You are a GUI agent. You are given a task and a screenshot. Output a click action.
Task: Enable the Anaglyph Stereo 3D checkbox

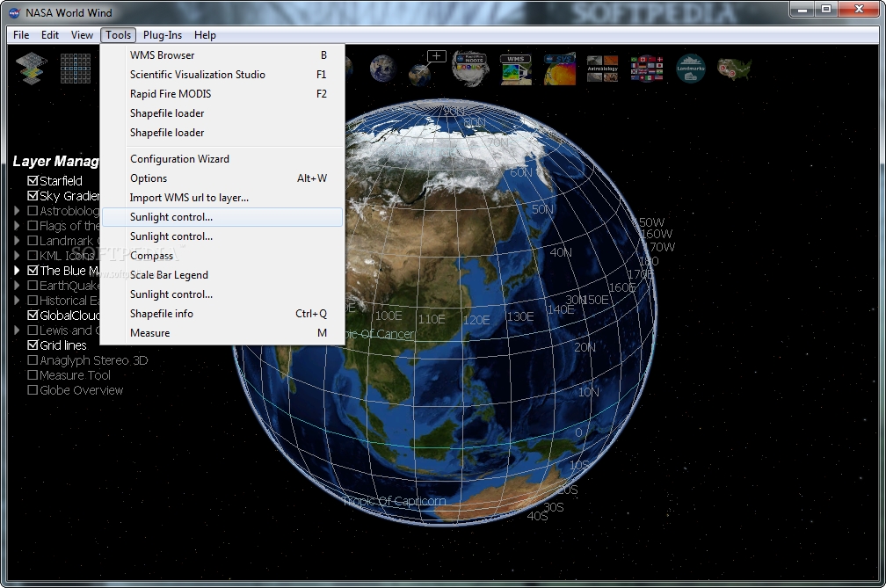pos(33,360)
